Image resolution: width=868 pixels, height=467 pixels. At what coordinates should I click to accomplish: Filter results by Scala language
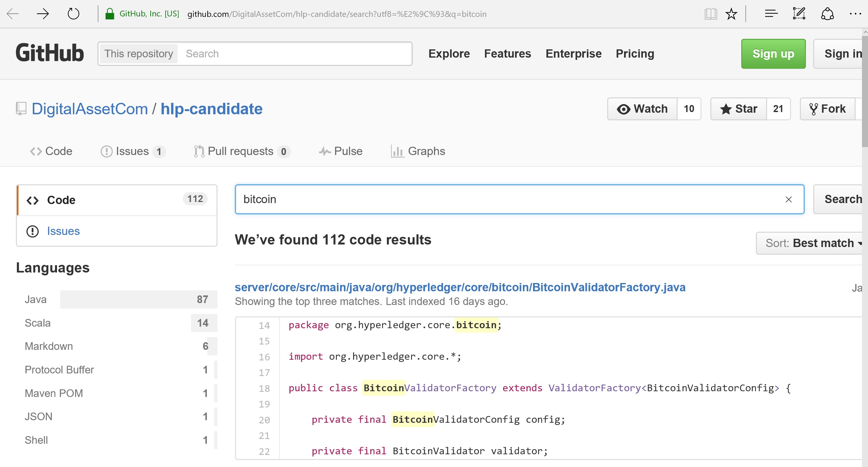tap(38, 323)
